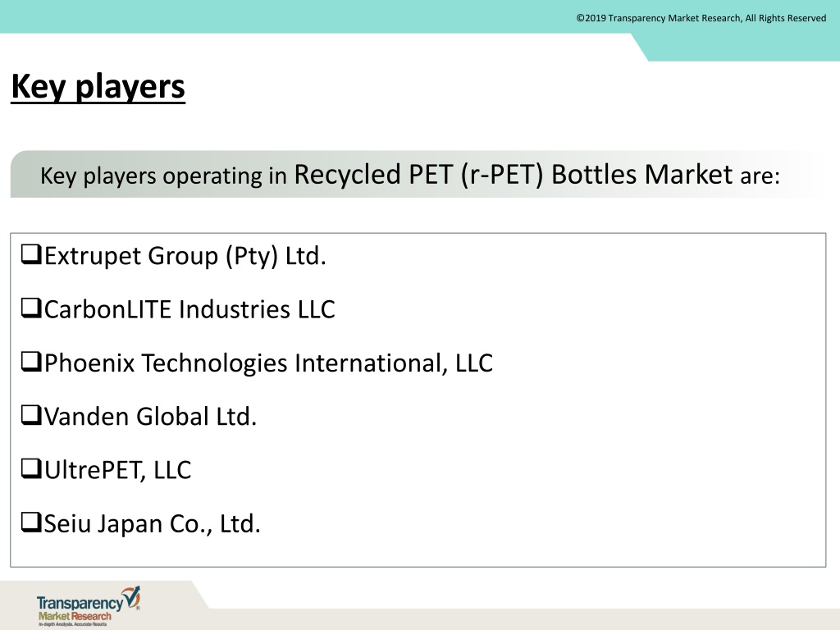Screen dimensions: 840x630
Task: Click the text "Seiu Japan Co., Ltd."
Action: point(152,524)
